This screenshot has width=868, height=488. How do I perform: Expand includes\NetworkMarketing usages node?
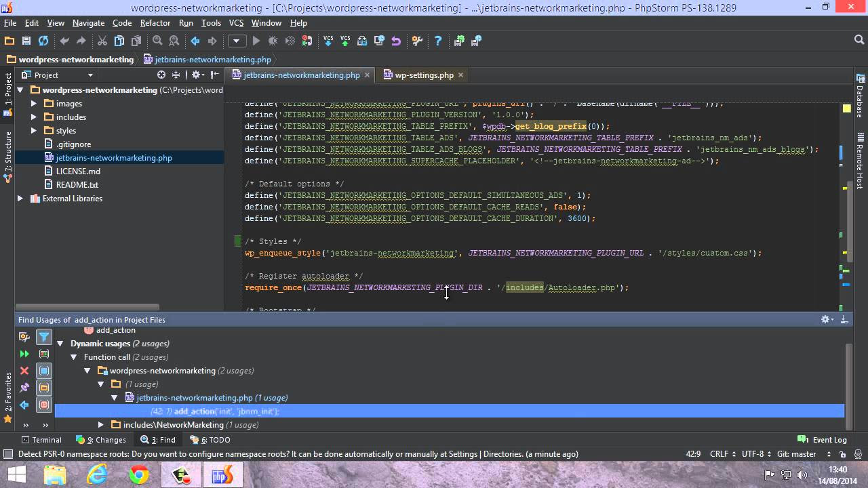(x=101, y=425)
